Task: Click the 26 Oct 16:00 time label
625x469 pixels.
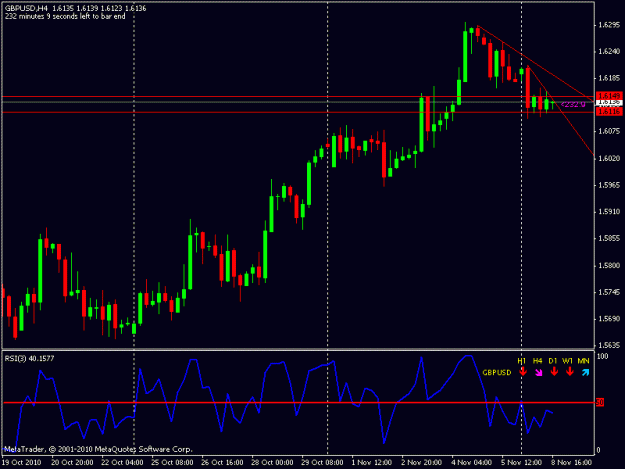Action: pyautogui.click(x=222, y=462)
